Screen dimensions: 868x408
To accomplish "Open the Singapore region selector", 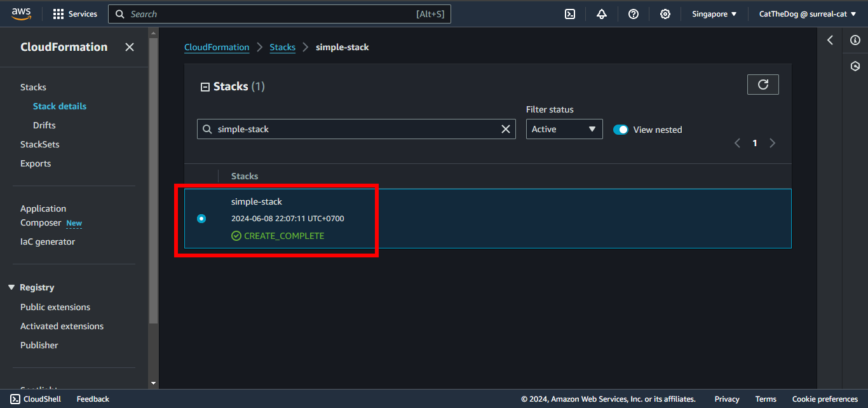I will click(x=714, y=14).
